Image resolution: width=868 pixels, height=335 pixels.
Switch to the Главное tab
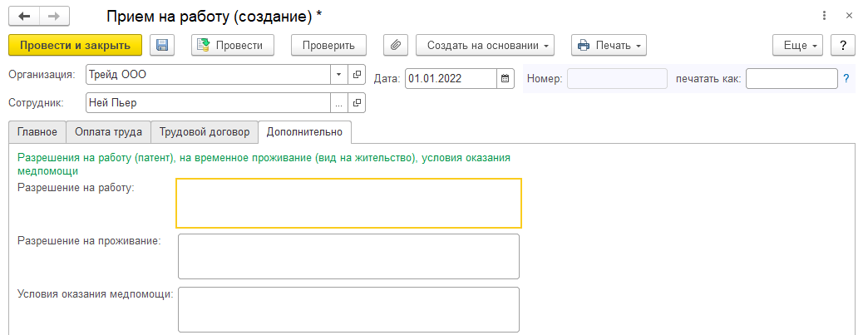(37, 132)
